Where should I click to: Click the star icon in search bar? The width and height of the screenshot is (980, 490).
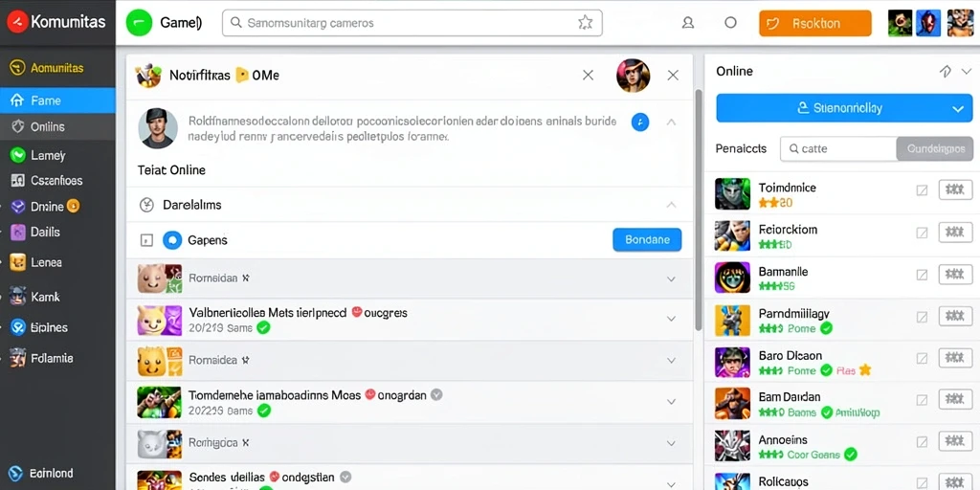pos(585,23)
